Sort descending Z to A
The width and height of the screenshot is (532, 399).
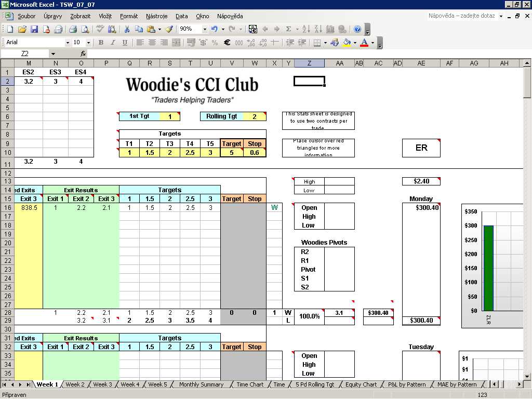pyautogui.click(x=318, y=29)
